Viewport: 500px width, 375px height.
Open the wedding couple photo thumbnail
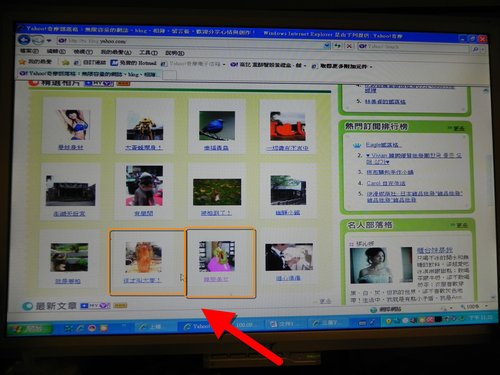289,257
